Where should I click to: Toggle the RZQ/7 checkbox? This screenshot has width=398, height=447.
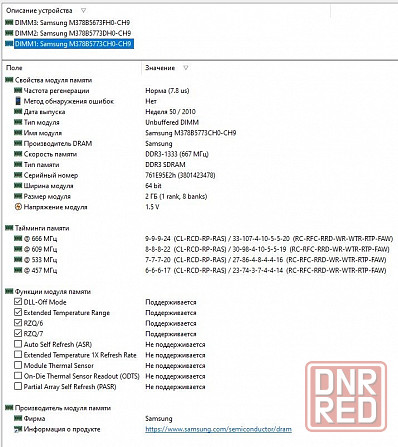(18, 334)
